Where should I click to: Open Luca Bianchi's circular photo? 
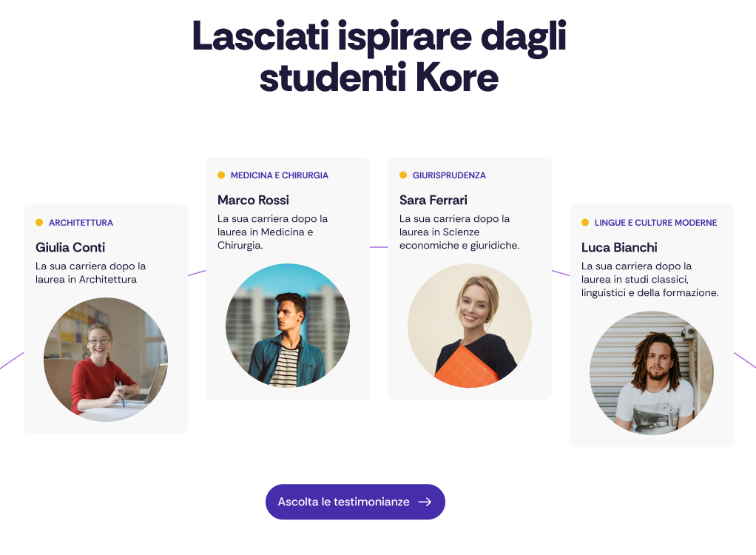(652, 373)
